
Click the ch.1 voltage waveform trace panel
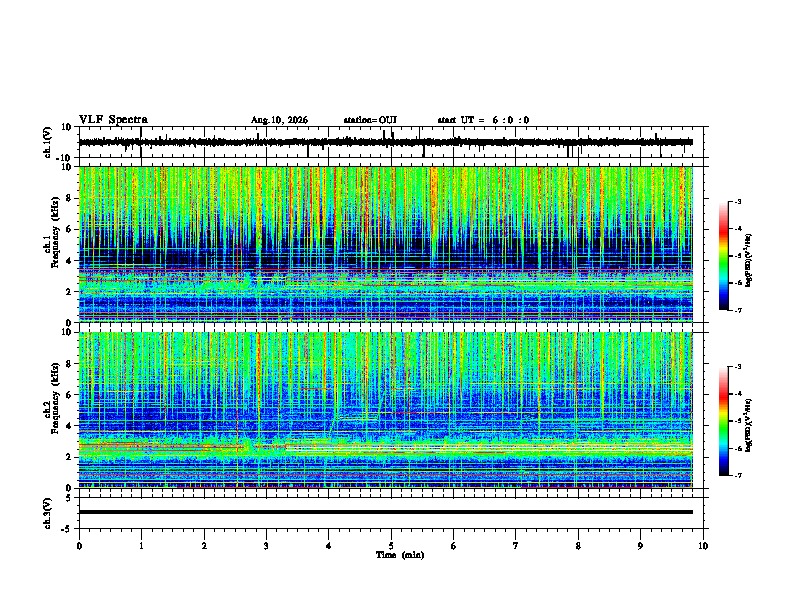[391, 142]
